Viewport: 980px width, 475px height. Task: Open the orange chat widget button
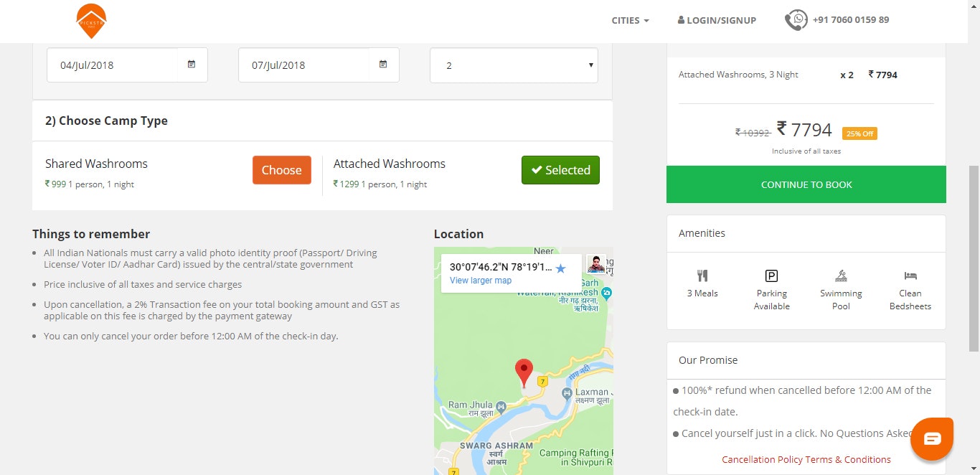click(x=932, y=438)
